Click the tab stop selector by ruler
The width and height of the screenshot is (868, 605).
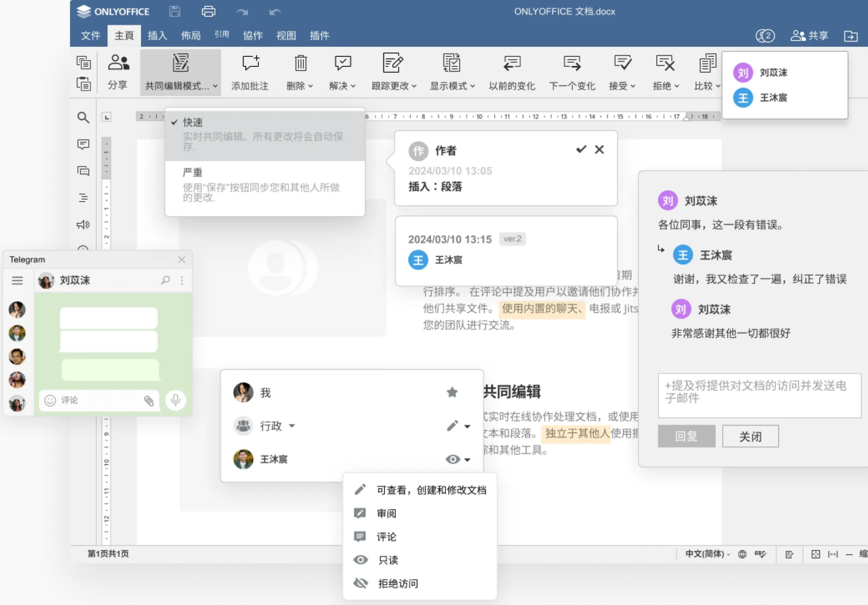[106, 118]
